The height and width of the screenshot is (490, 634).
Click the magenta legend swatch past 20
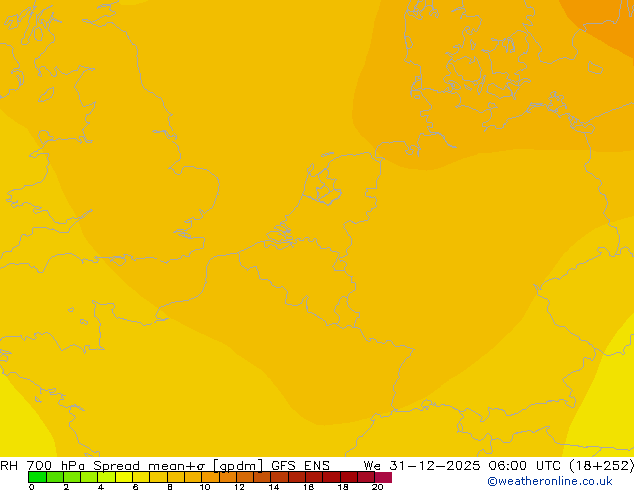point(383,477)
